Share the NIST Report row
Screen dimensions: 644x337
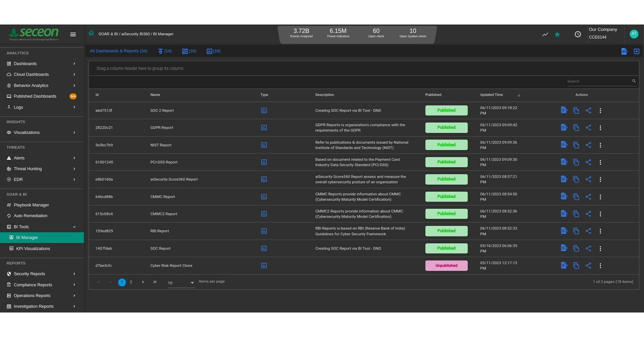tap(588, 145)
